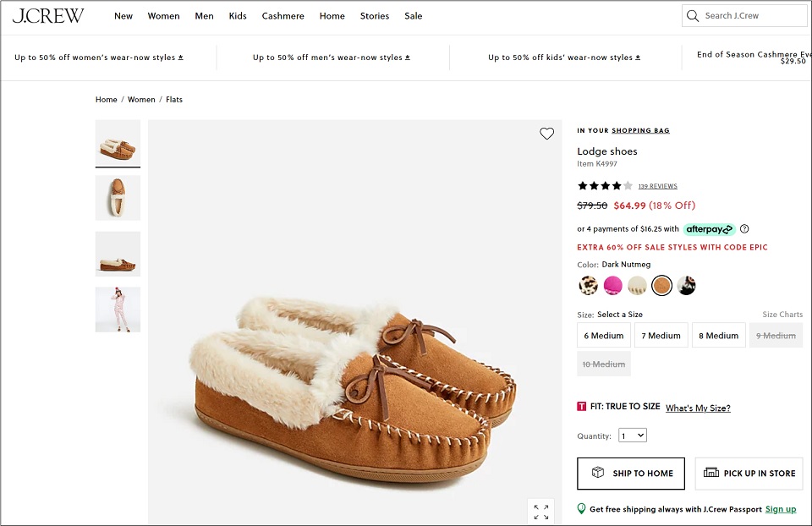Select the pink color swatch

point(612,285)
